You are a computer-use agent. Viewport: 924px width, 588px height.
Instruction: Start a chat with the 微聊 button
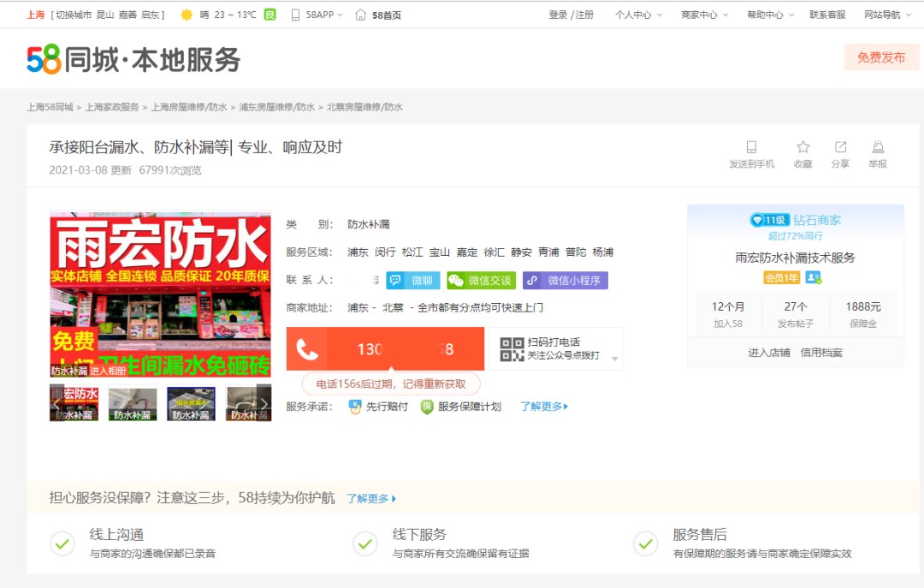[412, 280]
